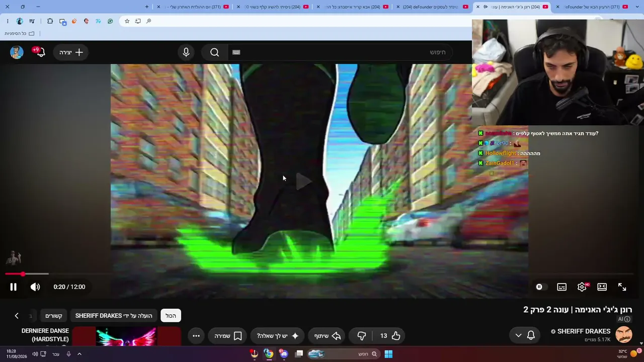Enter full screen from the player controls
Viewport: 644px width, 362px height.
click(x=622, y=287)
